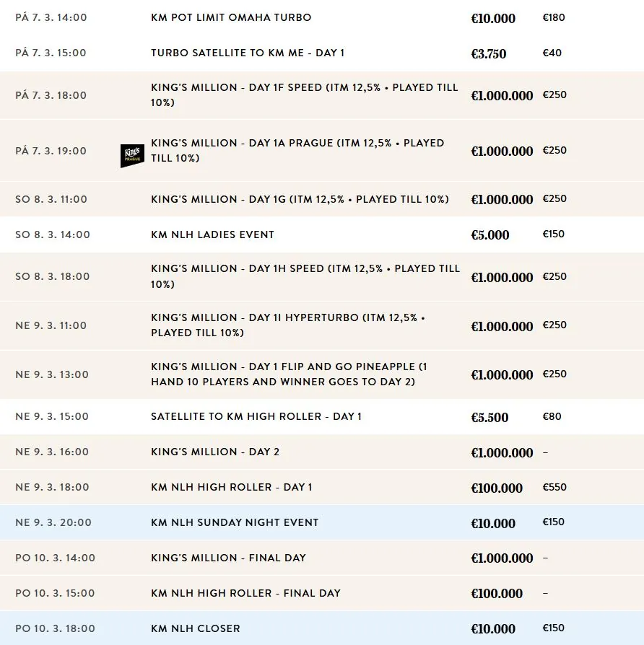Click €100.000 guarantee of High Roller Day 1
The width and height of the screenshot is (644, 645).
(x=497, y=488)
